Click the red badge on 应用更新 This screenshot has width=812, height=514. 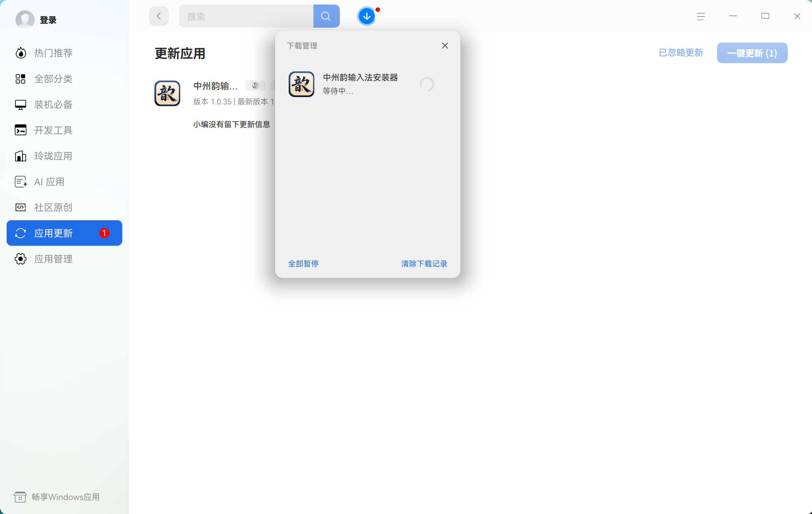click(x=104, y=233)
